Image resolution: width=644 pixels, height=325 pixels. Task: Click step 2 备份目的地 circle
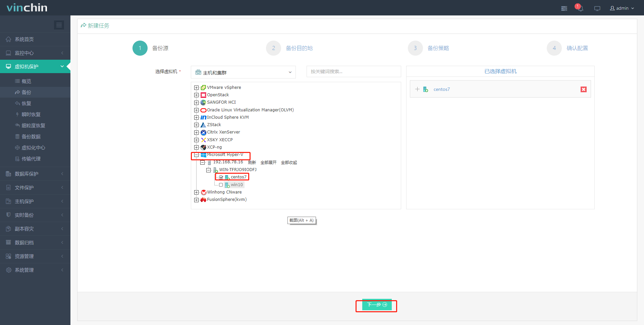[273, 48]
